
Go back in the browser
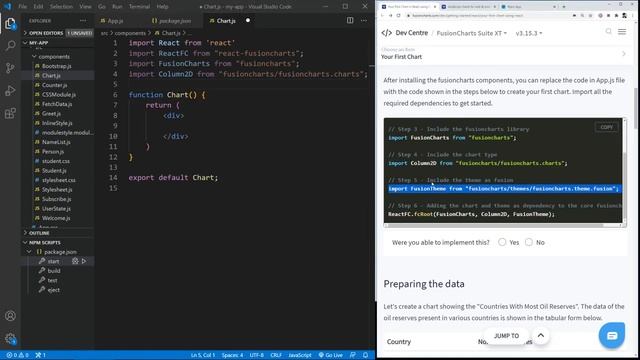pos(382,16)
